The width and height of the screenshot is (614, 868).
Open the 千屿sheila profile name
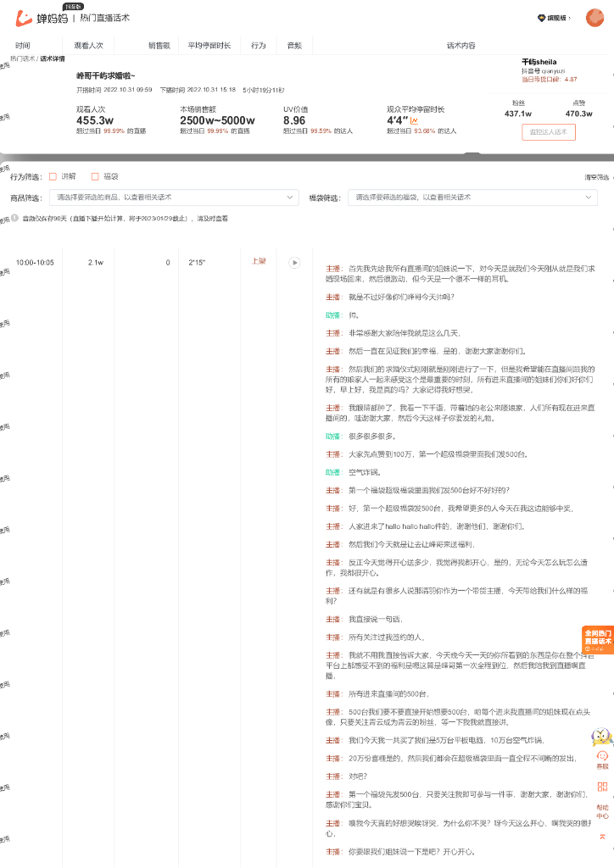[539, 62]
